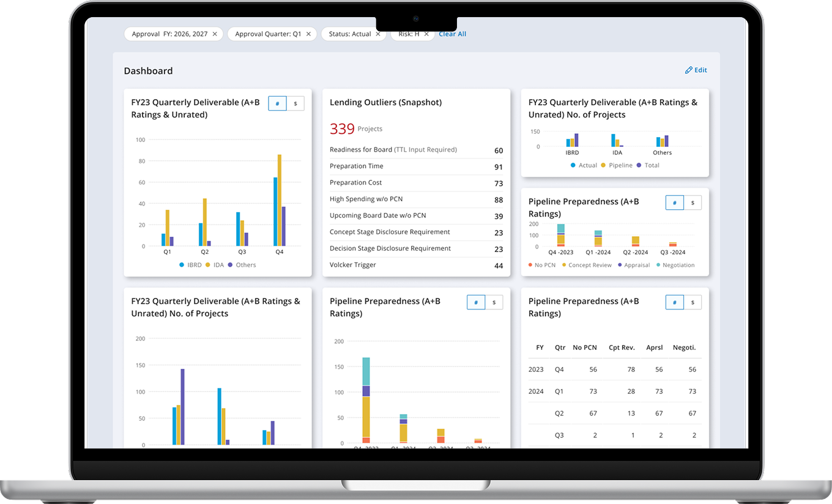Remove the Approval Quarter: Q1 filter chip

[x=308, y=34]
